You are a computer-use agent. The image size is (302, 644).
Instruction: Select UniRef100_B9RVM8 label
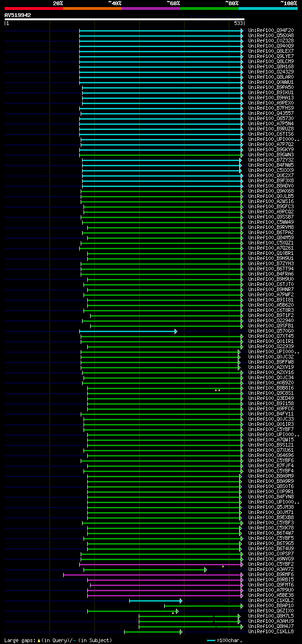point(271,227)
